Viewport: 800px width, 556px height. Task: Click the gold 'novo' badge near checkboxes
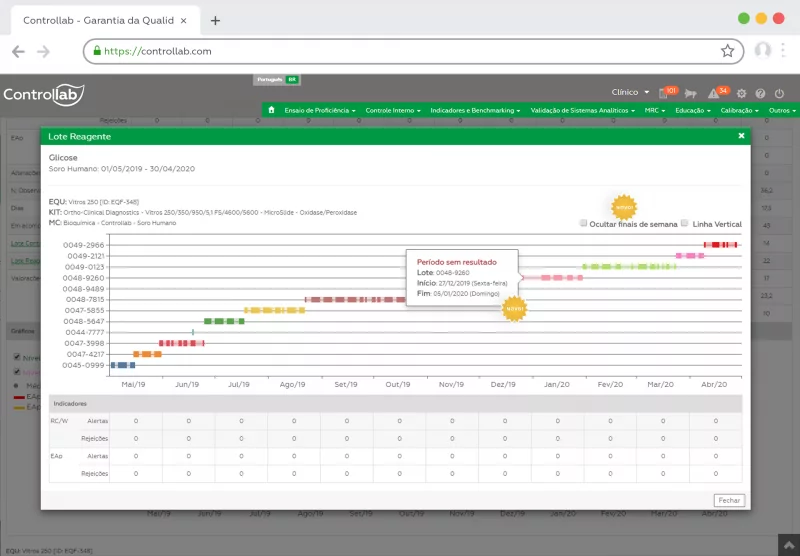[x=624, y=207]
